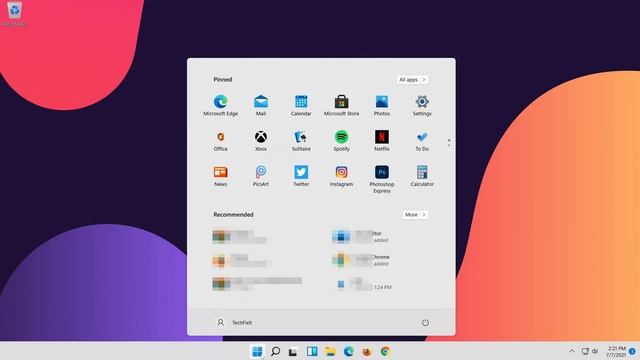Open Widgets from the taskbar
This screenshot has height=360, width=640.
point(312,351)
